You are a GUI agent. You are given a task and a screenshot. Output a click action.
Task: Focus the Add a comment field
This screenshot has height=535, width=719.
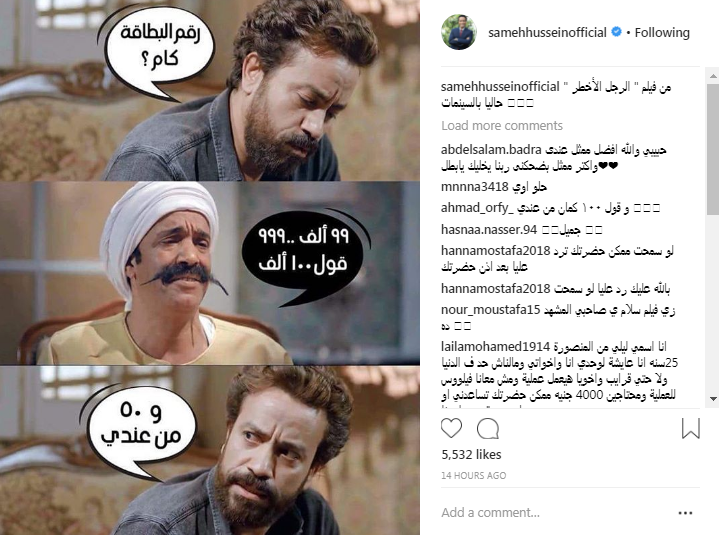[x=555, y=513]
